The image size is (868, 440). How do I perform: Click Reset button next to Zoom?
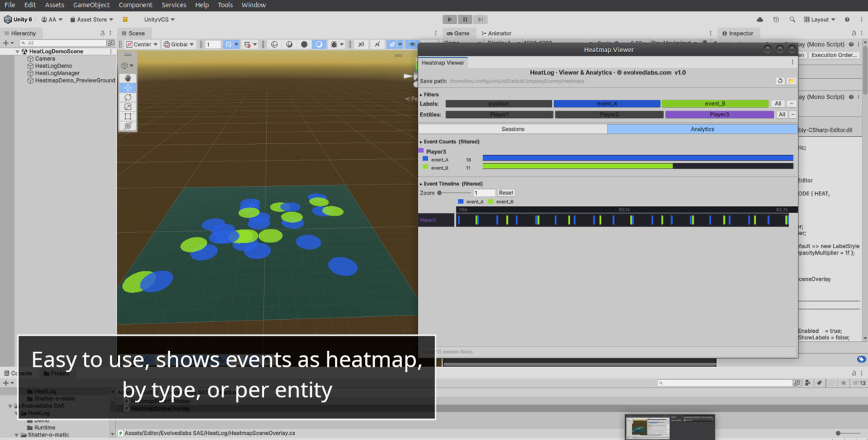tap(506, 192)
